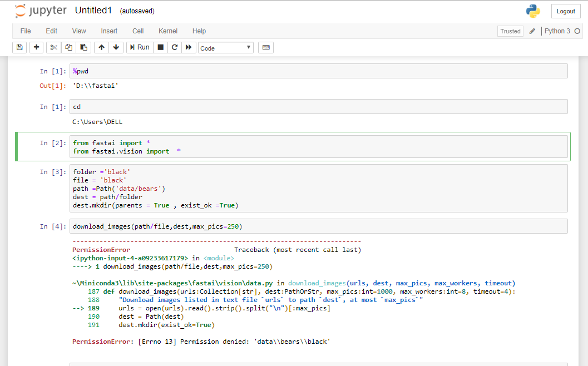Viewport: 588px width, 366px height.
Task: Insert cell below with plus icon
Action: point(36,47)
